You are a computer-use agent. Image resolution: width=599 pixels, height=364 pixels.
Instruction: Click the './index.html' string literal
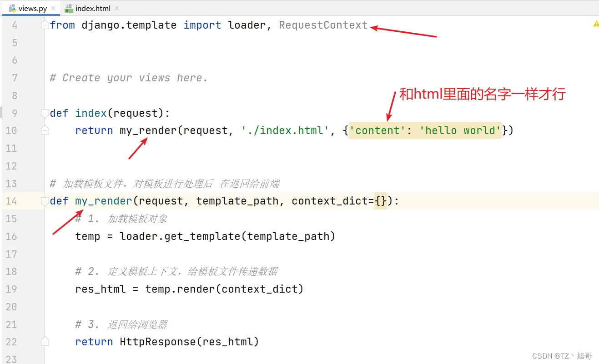[x=285, y=131]
